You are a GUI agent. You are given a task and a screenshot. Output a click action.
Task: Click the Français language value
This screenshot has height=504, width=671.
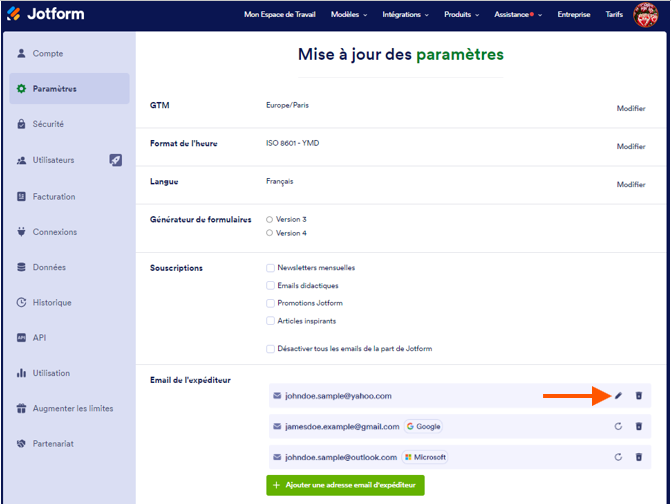click(279, 181)
